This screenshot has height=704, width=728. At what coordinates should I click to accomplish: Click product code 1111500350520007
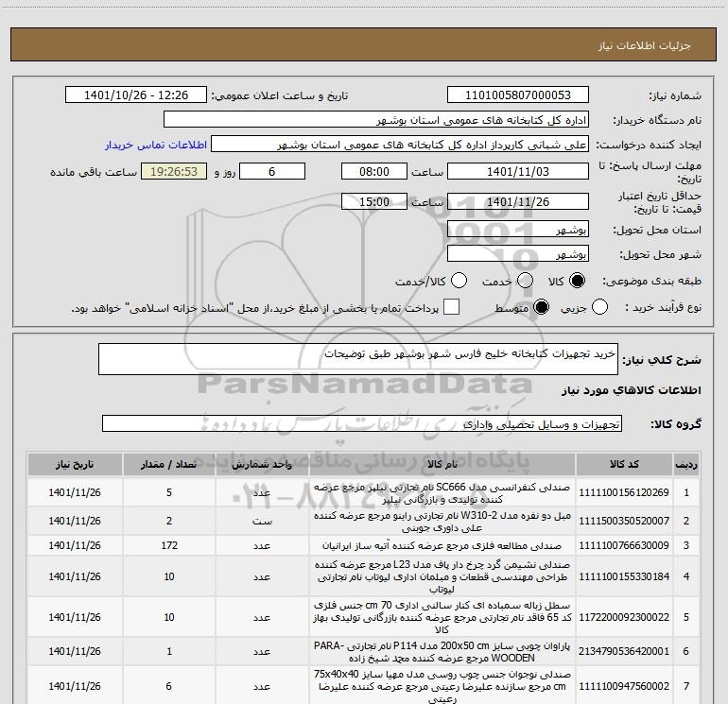coord(624,522)
